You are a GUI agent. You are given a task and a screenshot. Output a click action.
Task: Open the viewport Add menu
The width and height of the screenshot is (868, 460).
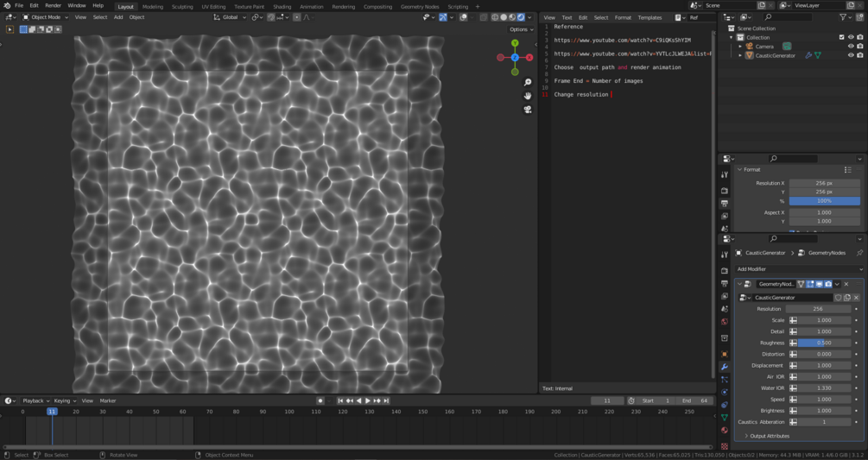(x=118, y=17)
